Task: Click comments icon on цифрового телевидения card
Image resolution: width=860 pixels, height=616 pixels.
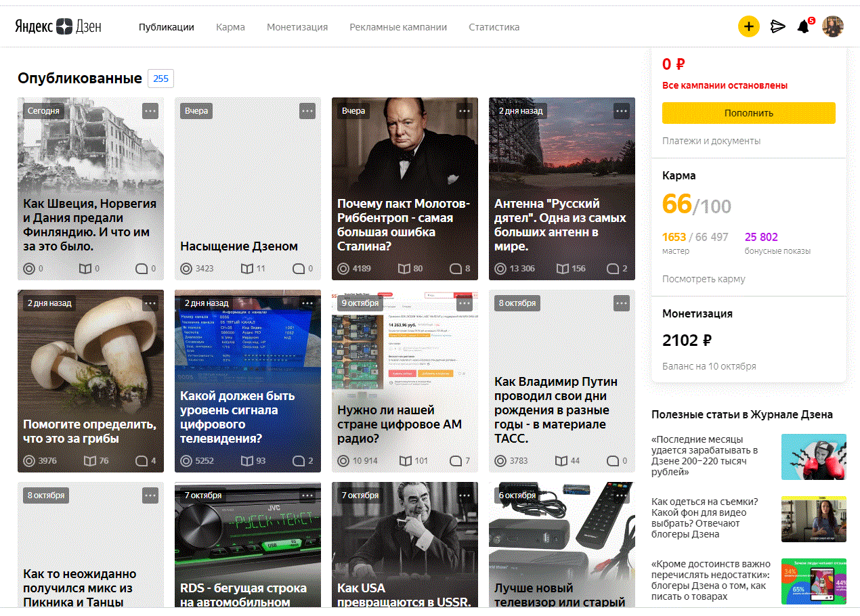Action: (299, 461)
